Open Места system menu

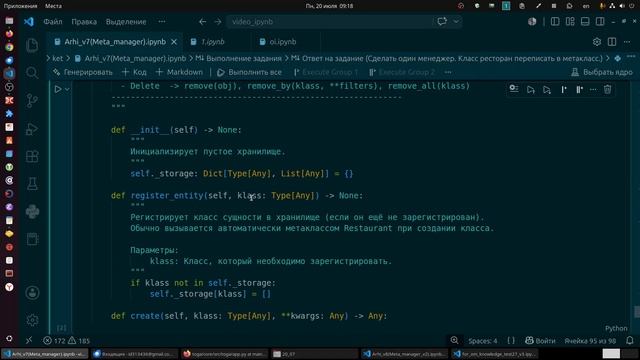coord(53,6)
